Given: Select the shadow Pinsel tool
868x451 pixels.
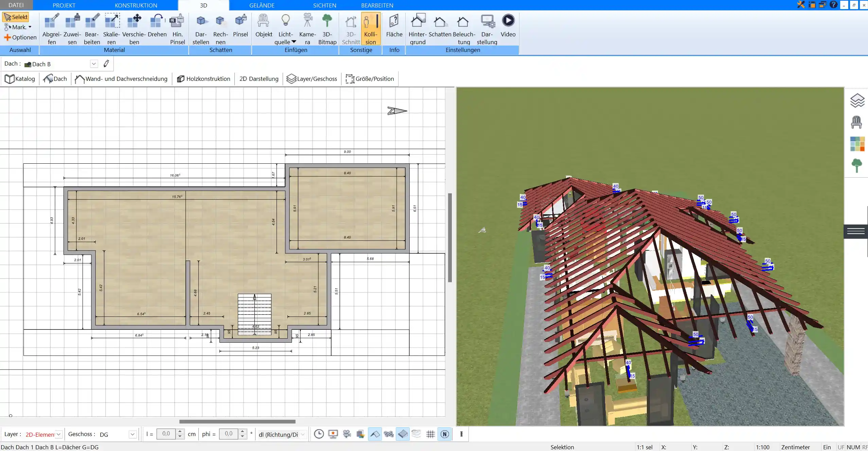Looking at the screenshot, I should pyautogui.click(x=241, y=26).
